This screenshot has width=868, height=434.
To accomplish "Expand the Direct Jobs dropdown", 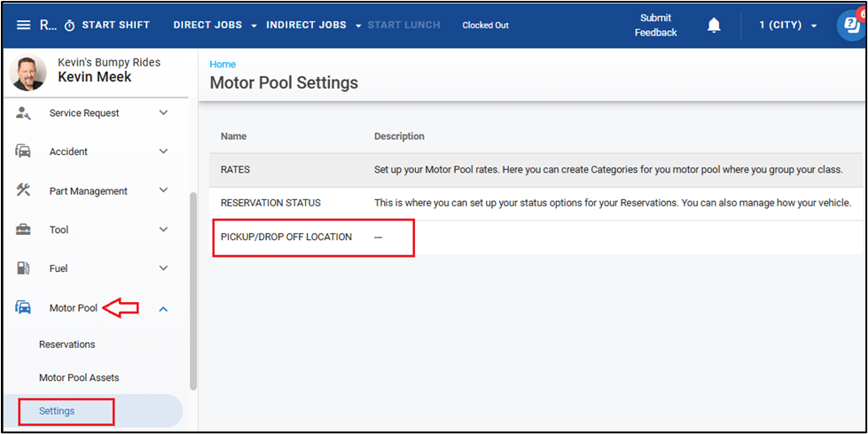I will click(215, 25).
